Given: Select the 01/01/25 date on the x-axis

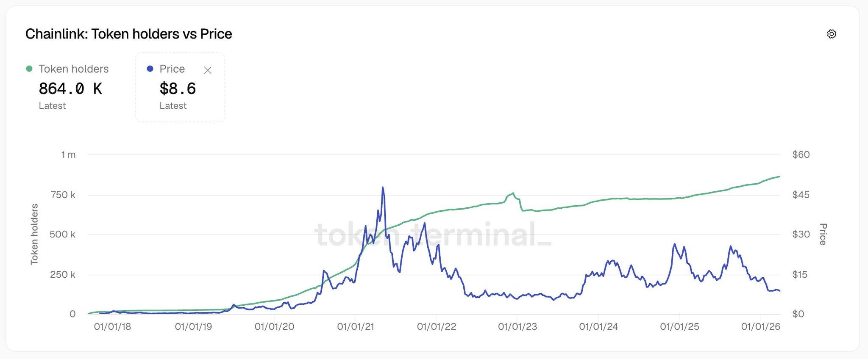Looking at the screenshot, I should pos(679,327).
